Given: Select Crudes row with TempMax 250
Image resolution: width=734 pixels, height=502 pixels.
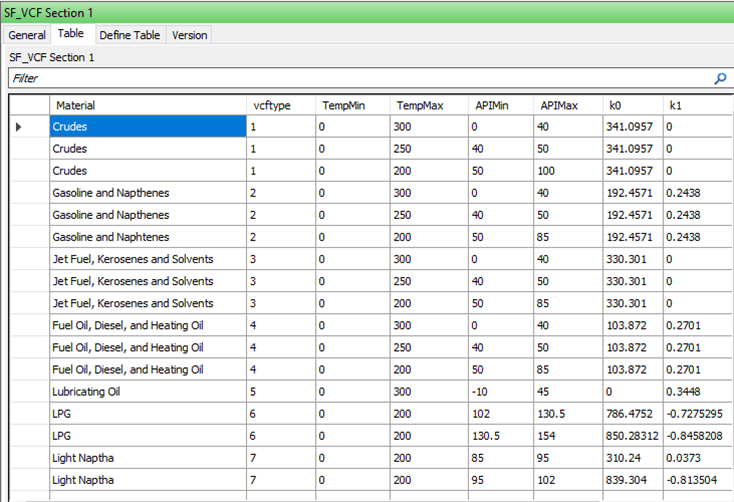Looking at the screenshot, I should pos(148,148).
